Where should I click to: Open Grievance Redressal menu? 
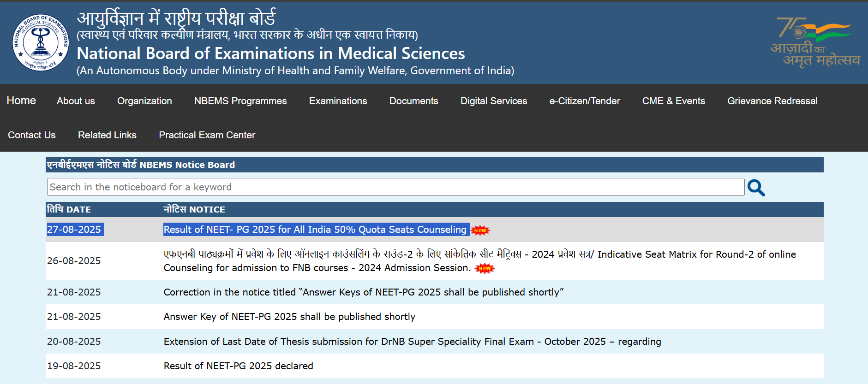pyautogui.click(x=772, y=101)
